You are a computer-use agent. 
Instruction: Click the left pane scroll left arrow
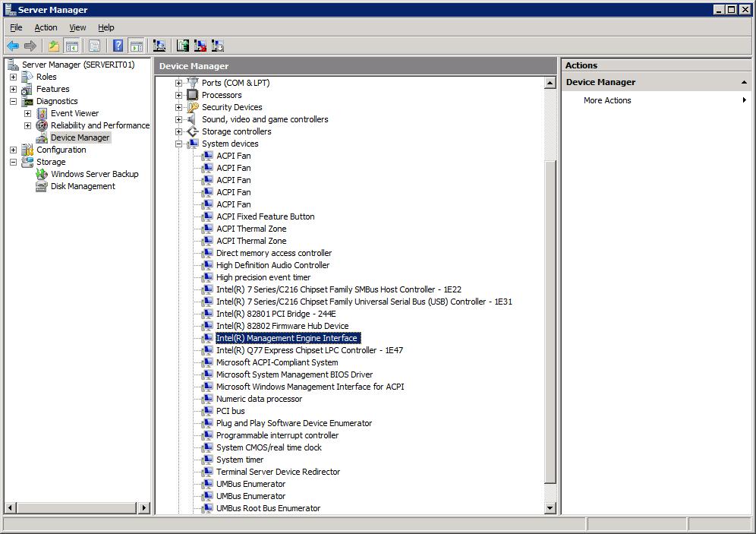tap(11, 508)
